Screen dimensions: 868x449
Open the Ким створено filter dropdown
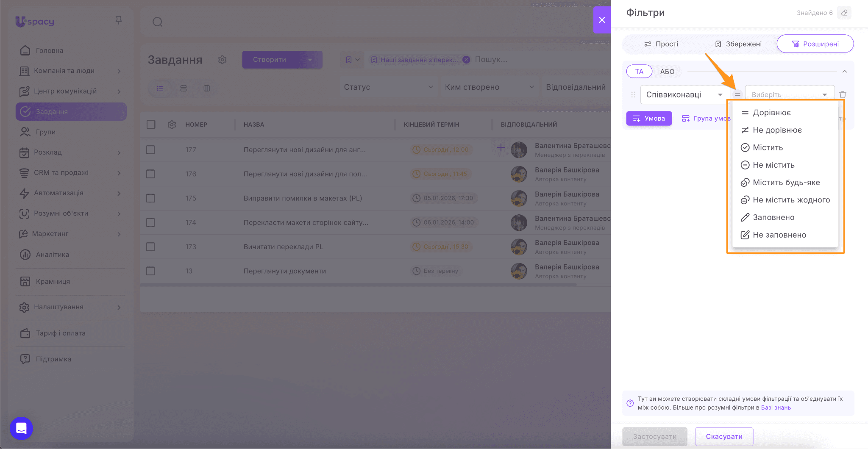coord(490,87)
